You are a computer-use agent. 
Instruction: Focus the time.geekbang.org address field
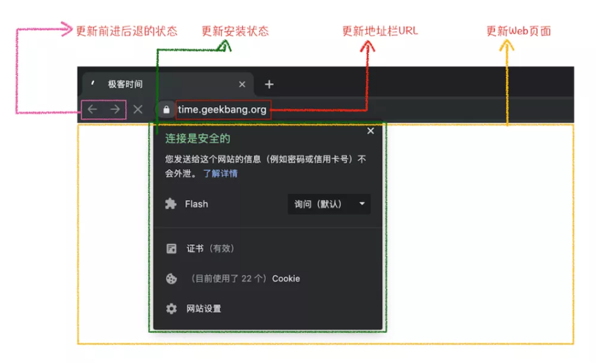[222, 110]
